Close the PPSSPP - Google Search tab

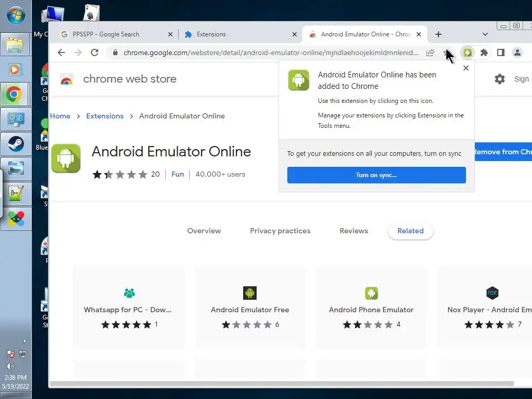coord(170,34)
